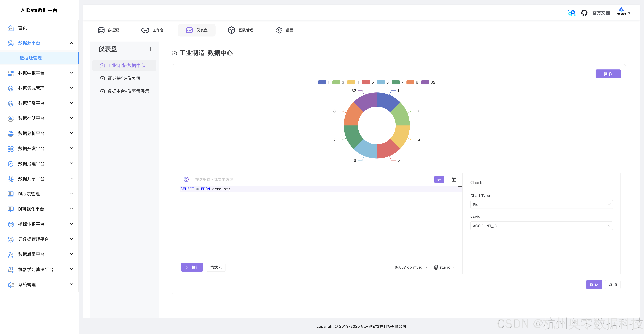The width and height of the screenshot is (644, 334).
Task: Click the blue legend swatch for 1
Action: point(323,82)
